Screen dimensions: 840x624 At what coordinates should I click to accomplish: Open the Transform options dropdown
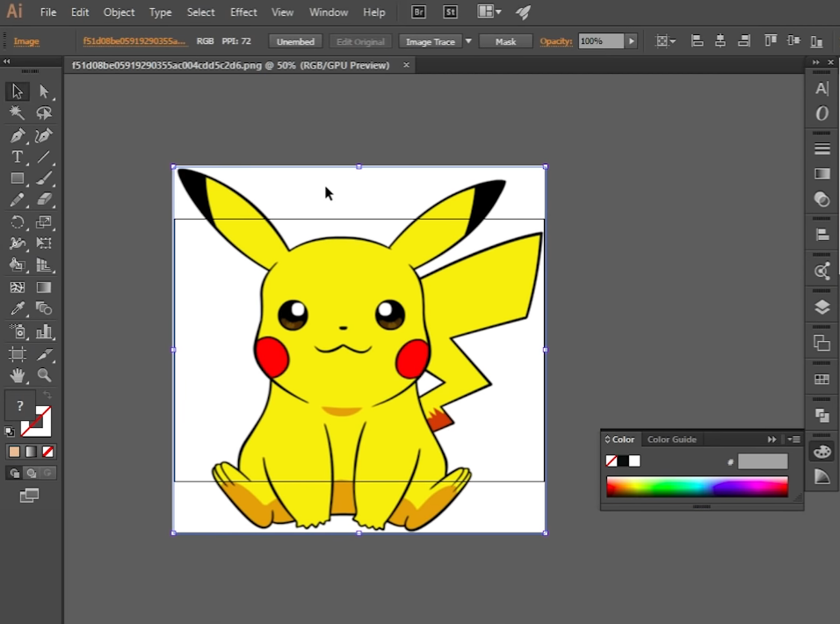tap(666, 40)
